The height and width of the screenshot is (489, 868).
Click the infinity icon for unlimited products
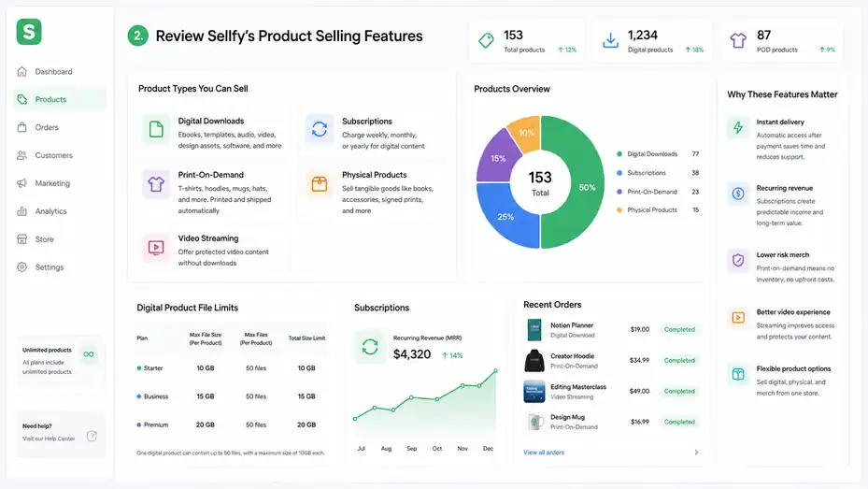coord(89,354)
